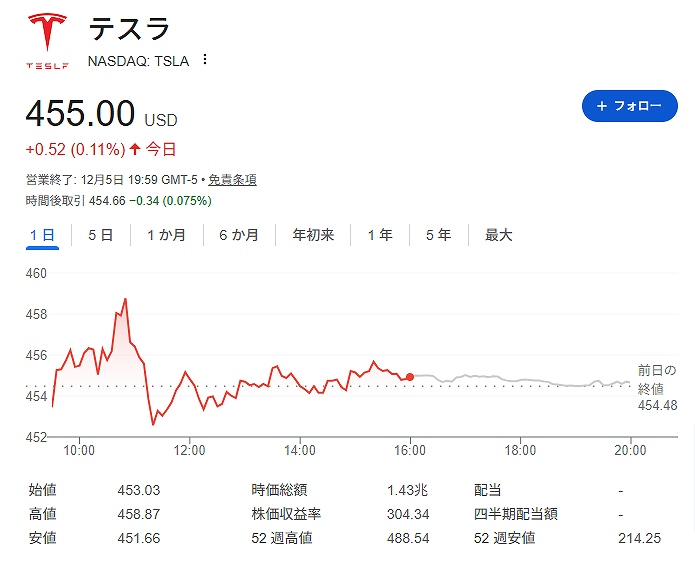Show the 5年 chart range

[438, 236]
